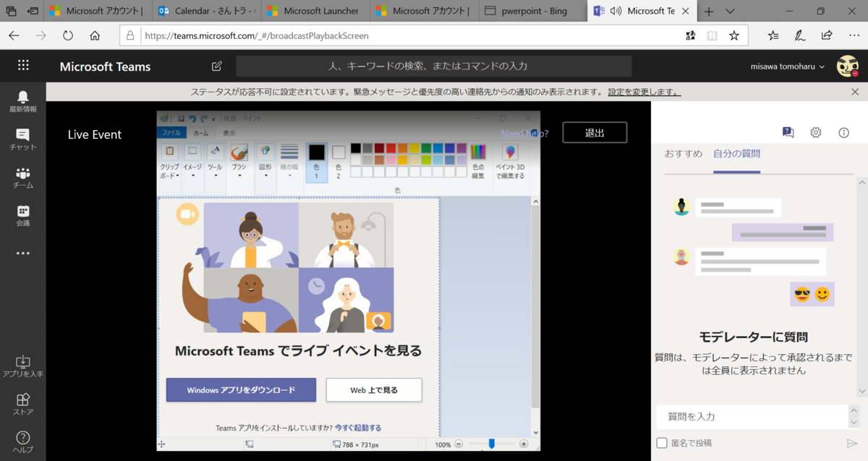868x461 pixels.
Task: Open Chat (チャット) in Teams sidebar
Action: tap(23, 139)
